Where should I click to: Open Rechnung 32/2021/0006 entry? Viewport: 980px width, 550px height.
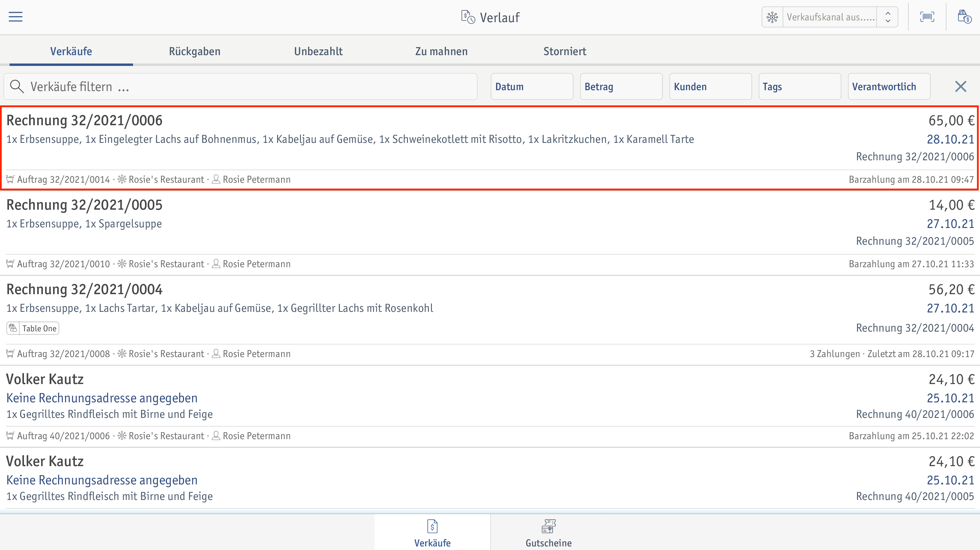(490, 148)
